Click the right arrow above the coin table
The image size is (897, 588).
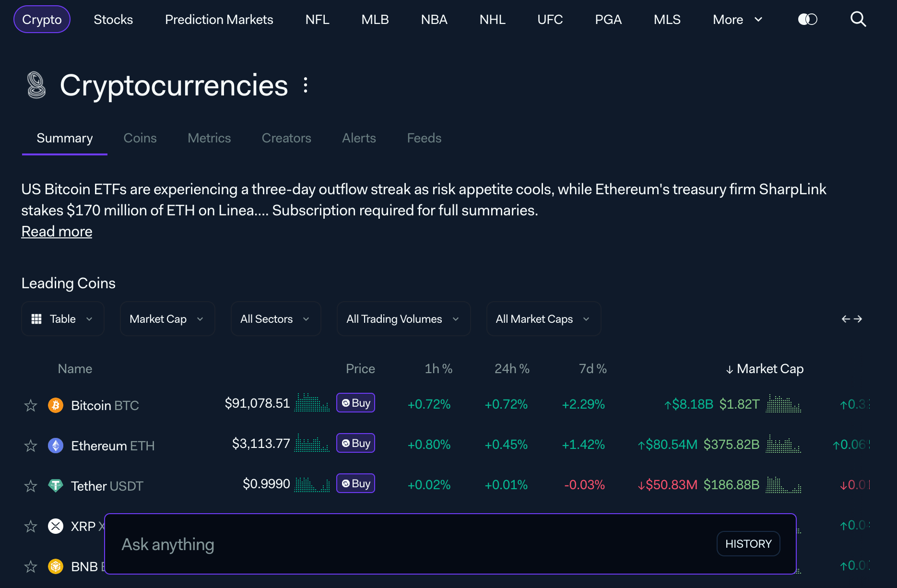(x=859, y=318)
